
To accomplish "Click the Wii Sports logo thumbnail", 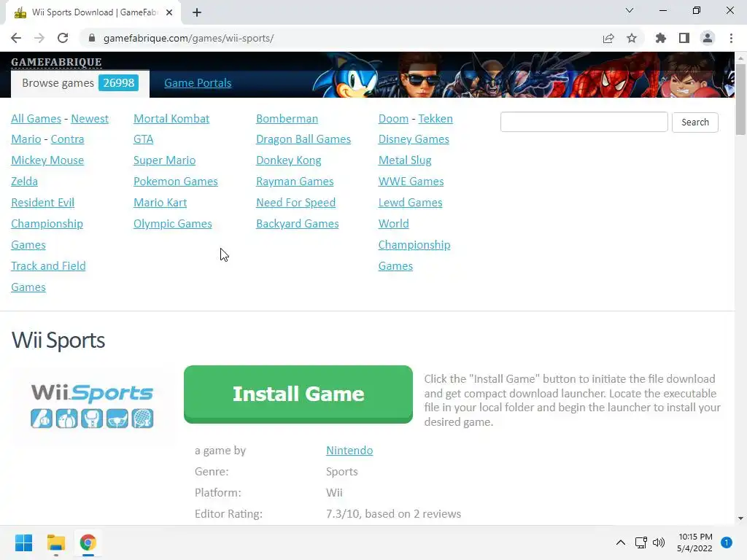I will click(92, 405).
